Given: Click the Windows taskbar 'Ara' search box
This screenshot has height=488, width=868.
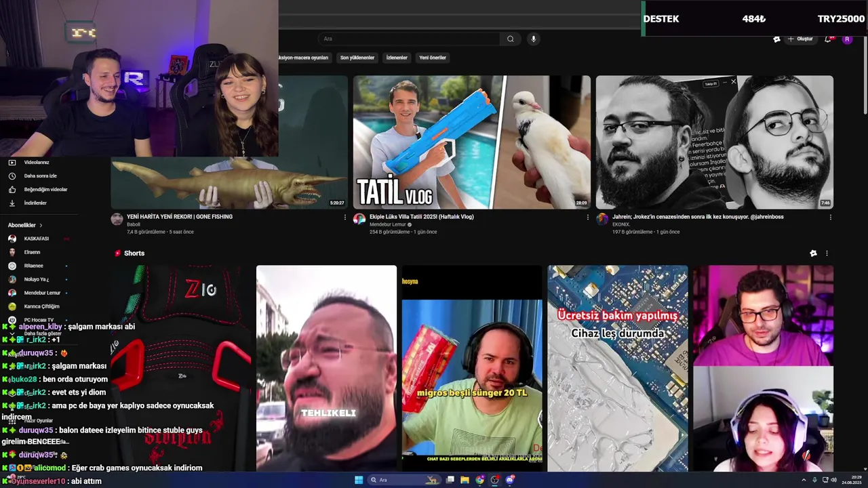Looking at the screenshot, I should [403, 480].
